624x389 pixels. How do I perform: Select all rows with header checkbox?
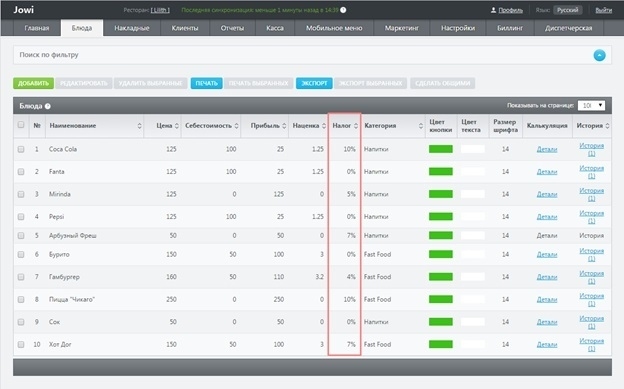click(x=21, y=125)
